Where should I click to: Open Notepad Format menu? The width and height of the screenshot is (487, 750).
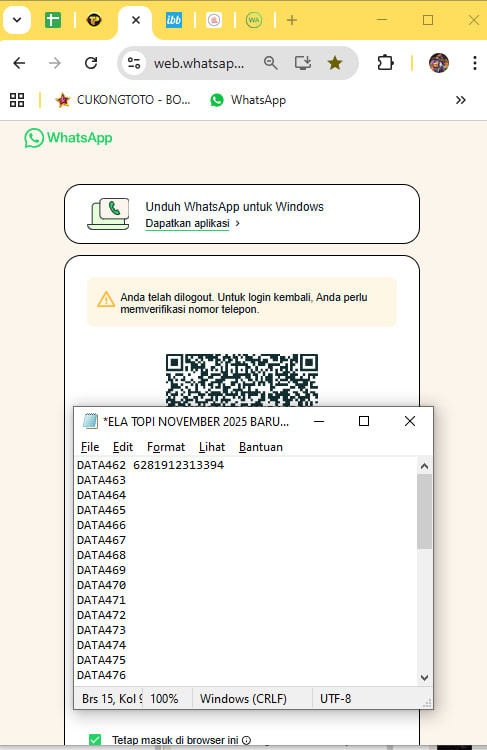pos(166,447)
